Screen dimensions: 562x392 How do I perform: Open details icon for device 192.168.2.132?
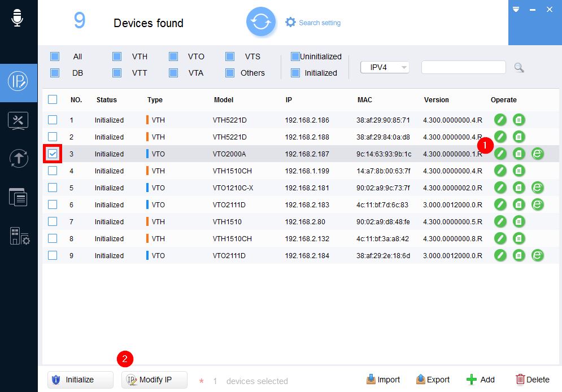point(519,238)
